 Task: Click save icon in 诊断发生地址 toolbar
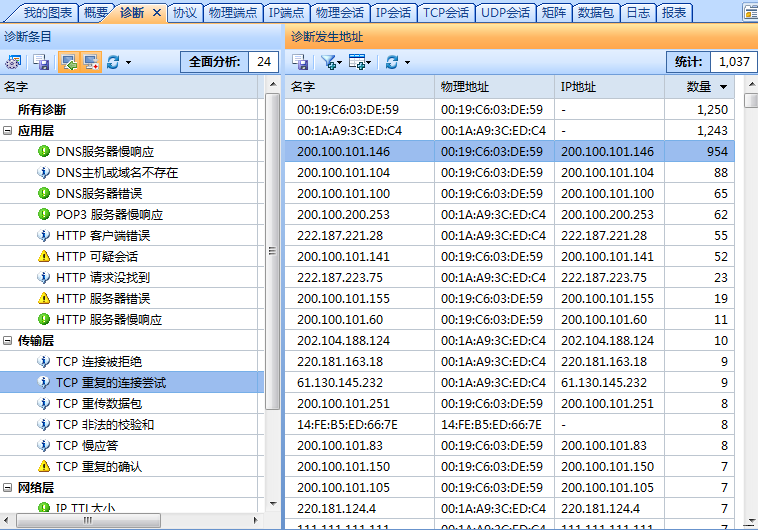click(x=300, y=62)
